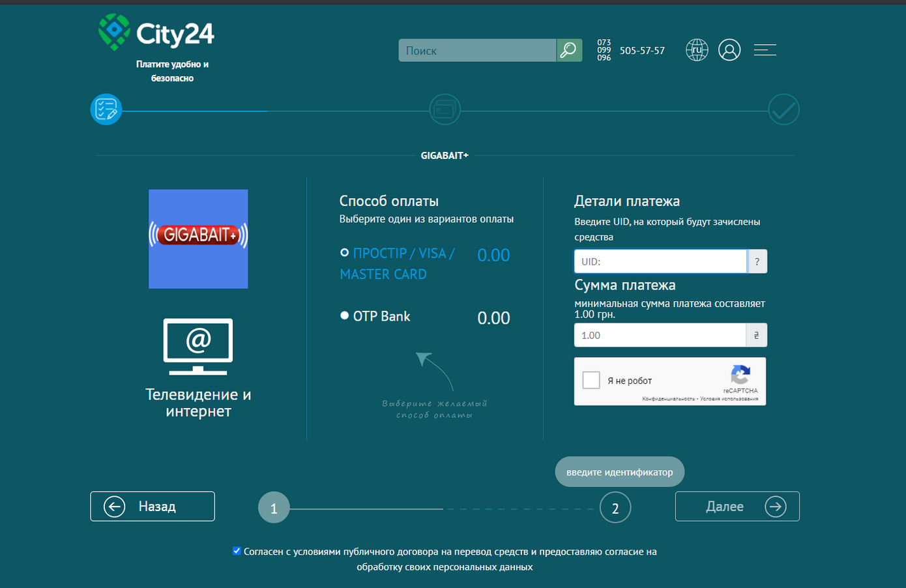
Task: Focus the UID input field
Action: (660, 261)
